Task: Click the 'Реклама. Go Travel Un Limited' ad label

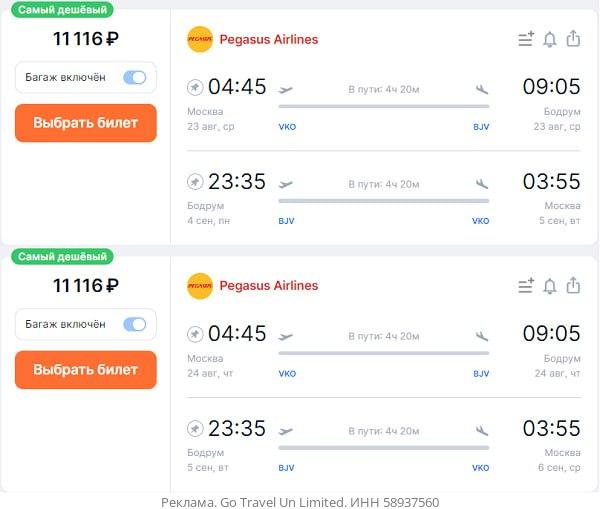Action: click(300, 502)
